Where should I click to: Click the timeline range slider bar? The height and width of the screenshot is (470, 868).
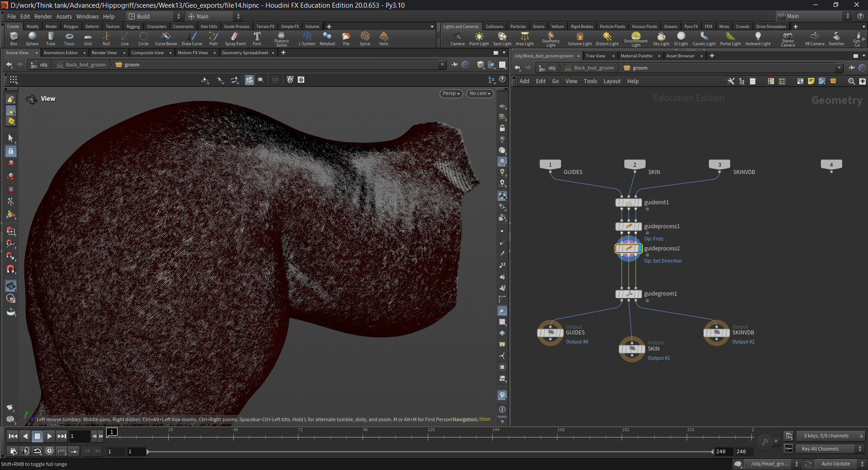[x=429, y=451]
